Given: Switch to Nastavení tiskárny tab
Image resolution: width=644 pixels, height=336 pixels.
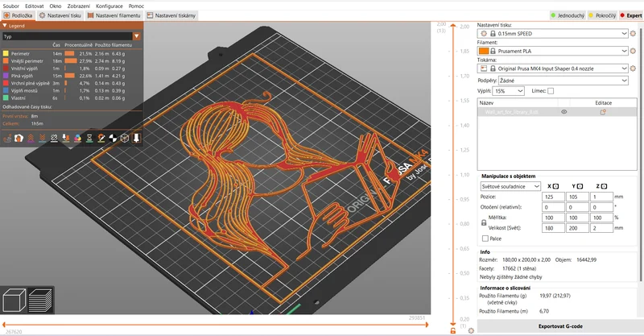Looking at the screenshot, I should (171, 15).
